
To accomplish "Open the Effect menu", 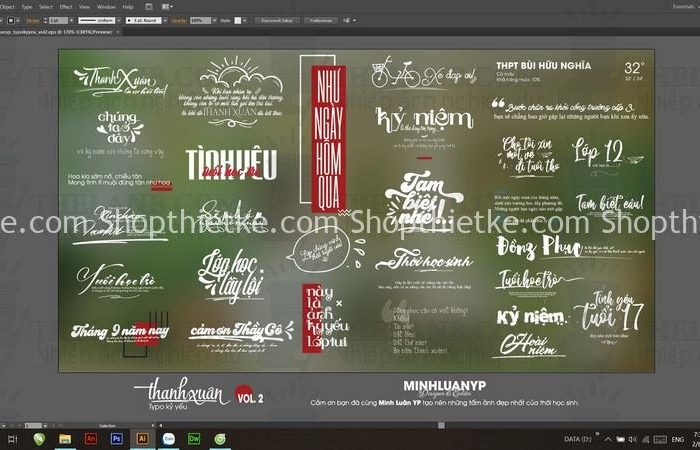I will [66, 6].
